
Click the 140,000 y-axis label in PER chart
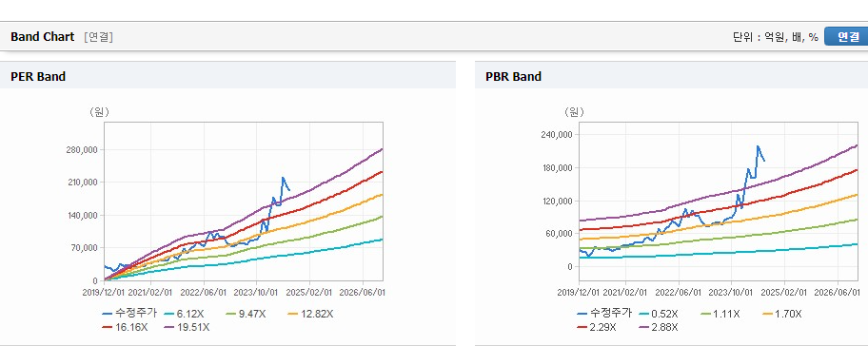[x=82, y=215]
